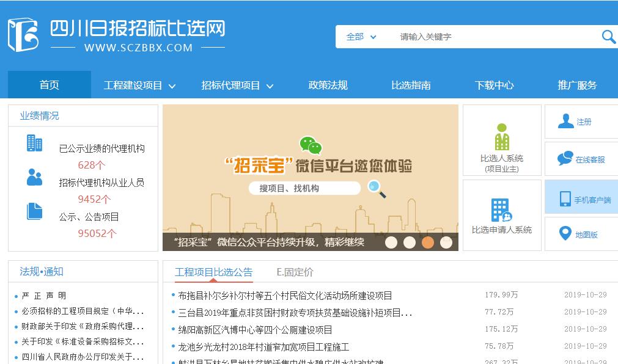Click the 9452个 staff count
The width and height of the screenshot is (618, 364).
pos(94,199)
